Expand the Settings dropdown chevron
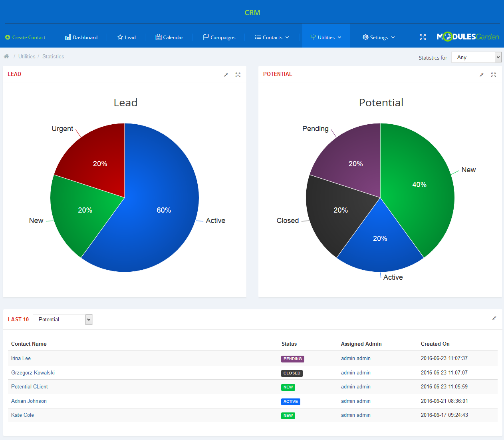504x440 pixels. click(393, 37)
